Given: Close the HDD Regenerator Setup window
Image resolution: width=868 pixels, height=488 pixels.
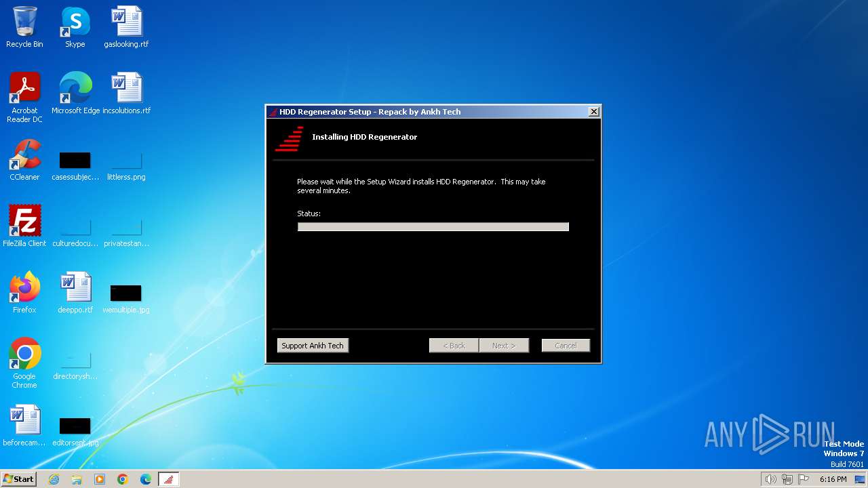Looking at the screenshot, I should coord(594,112).
